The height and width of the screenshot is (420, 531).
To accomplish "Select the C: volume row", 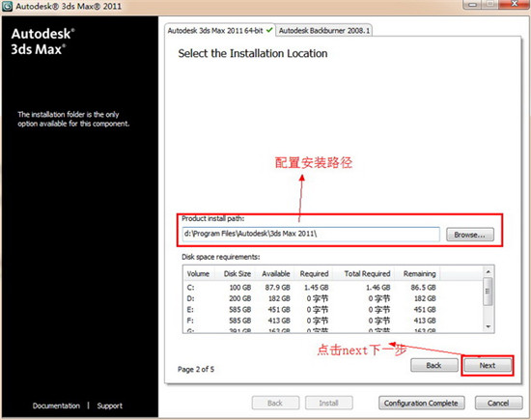I will [312, 288].
